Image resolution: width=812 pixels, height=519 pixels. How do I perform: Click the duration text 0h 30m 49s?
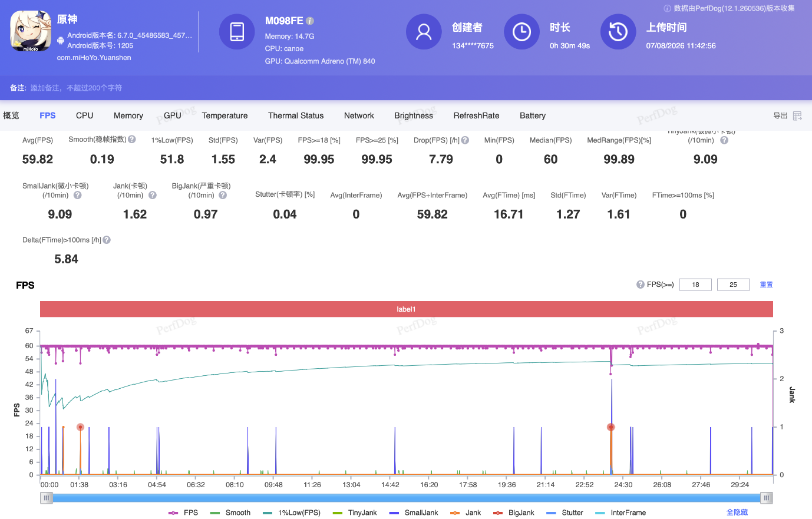(x=570, y=45)
